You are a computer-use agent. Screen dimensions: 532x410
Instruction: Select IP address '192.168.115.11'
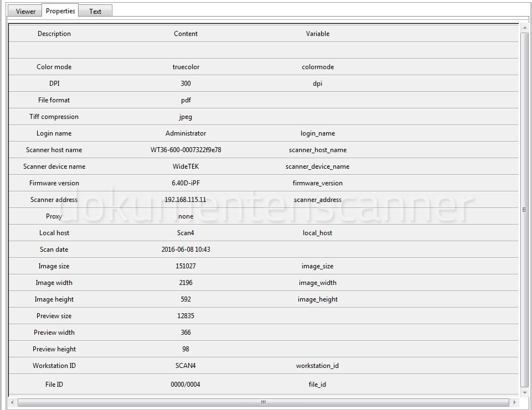185,200
